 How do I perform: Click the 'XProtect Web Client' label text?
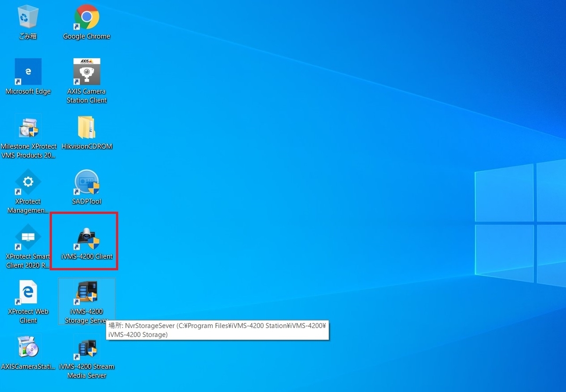click(x=28, y=316)
